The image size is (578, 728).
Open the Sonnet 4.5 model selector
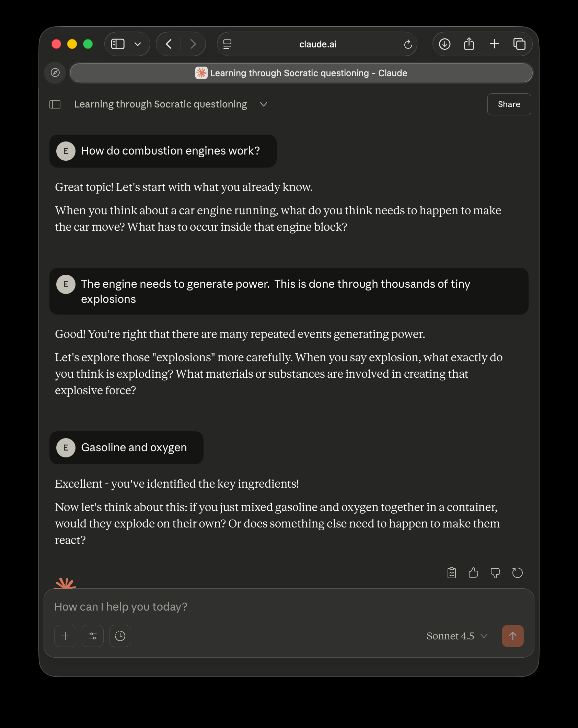tap(456, 636)
